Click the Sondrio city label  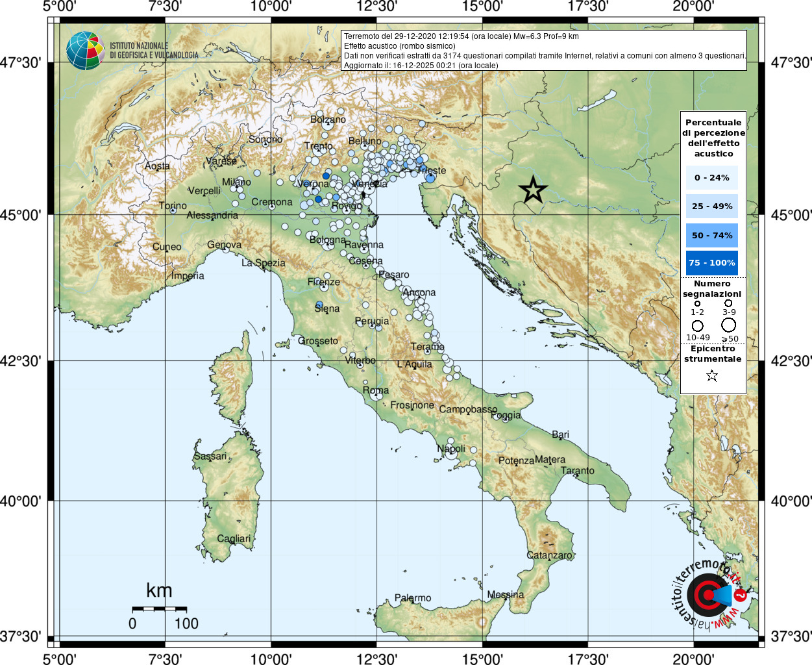[x=265, y=139]
